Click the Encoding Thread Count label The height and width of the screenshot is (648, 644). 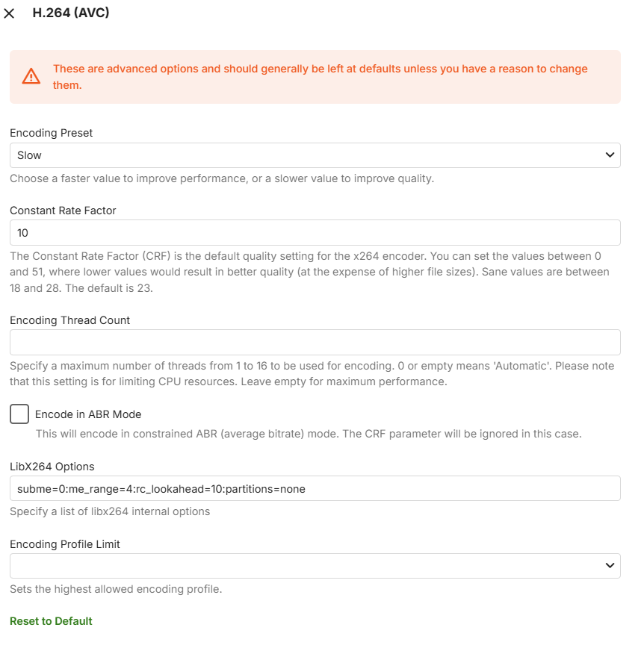click(x=69, y=320)
